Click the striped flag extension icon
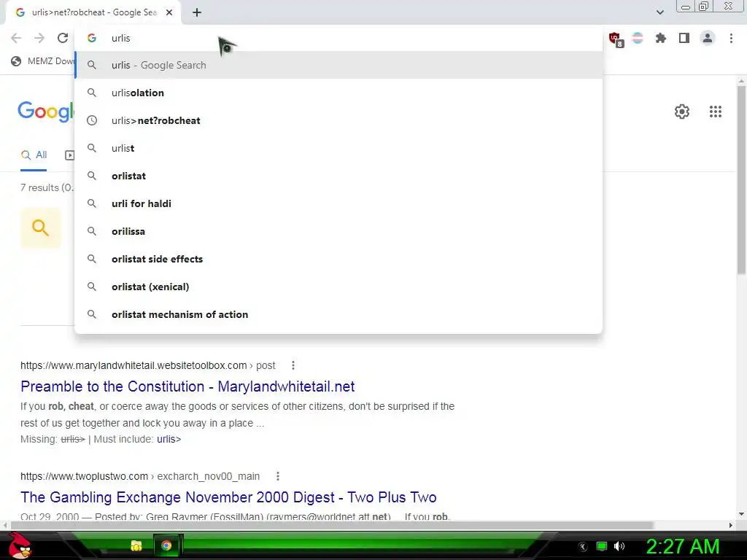The height and width of the screenshot is (560, 747). [x=638, y=38]
